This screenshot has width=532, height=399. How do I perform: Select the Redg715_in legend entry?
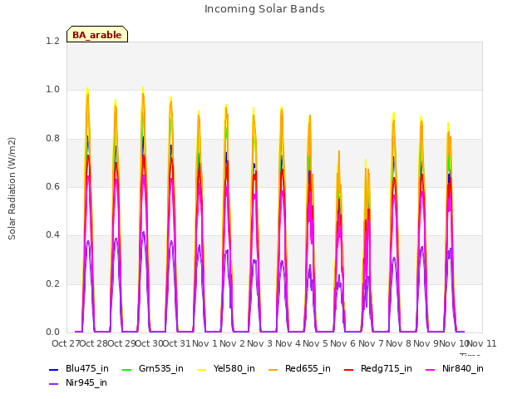378,368
